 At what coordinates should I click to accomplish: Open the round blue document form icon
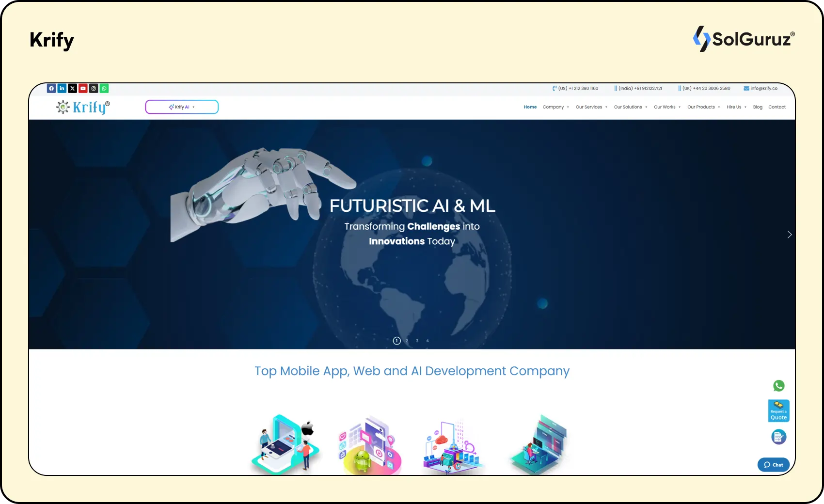(778, 437)
